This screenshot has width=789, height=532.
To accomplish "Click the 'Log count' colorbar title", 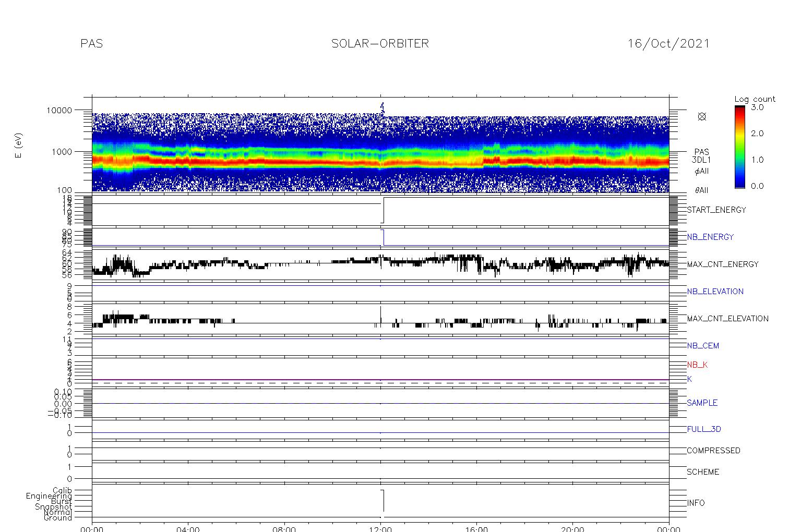I will pyautogui.click(x=755, y=99).
